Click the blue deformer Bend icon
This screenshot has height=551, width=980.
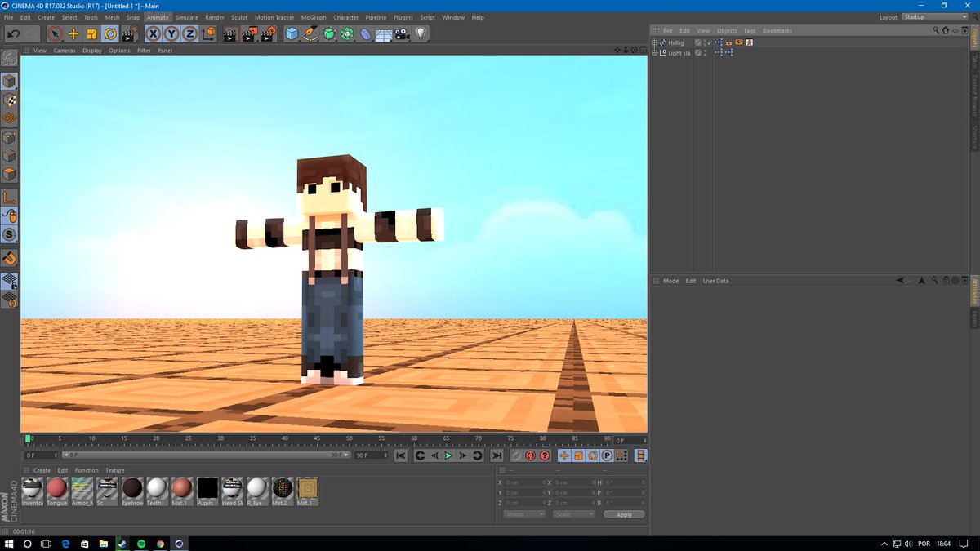[x=365, y=33]
